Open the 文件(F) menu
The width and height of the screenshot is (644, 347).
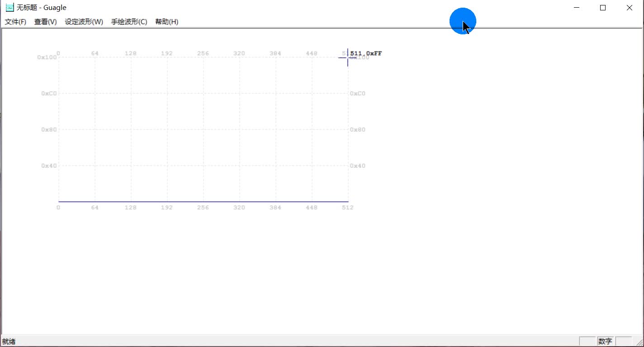15,22
